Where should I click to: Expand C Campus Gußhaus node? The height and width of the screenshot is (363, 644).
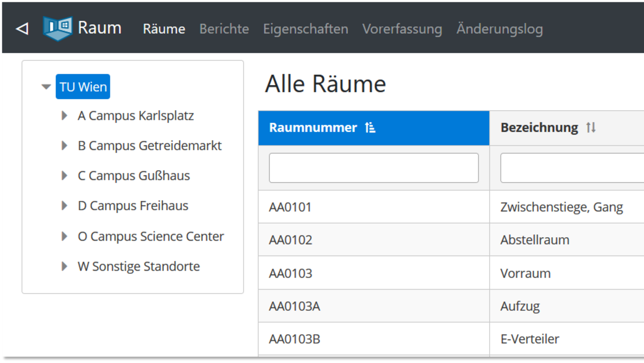point(64,175)
